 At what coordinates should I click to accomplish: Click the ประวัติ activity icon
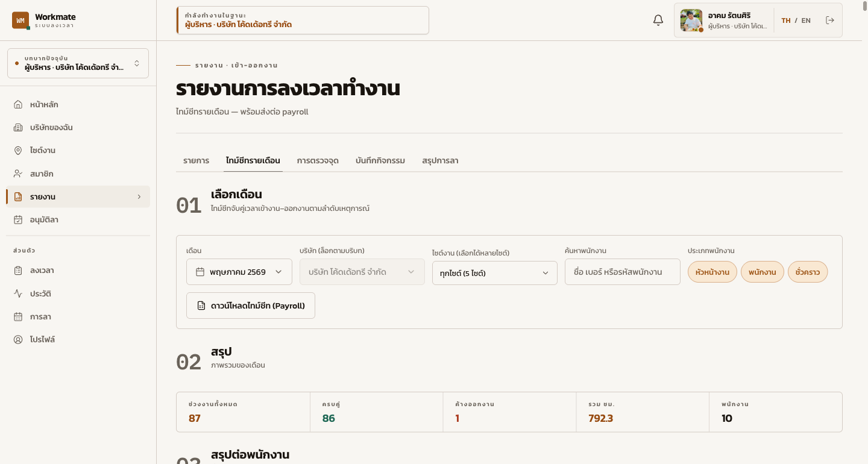18,293
